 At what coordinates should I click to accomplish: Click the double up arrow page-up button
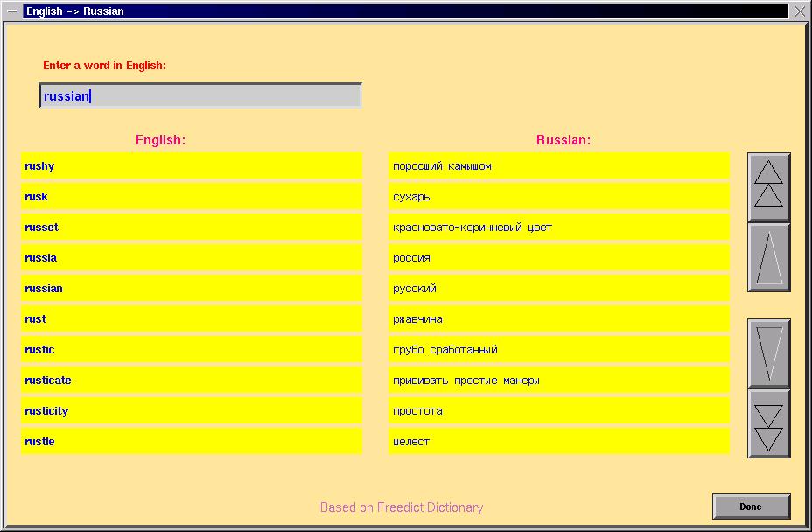pos(768,186)
